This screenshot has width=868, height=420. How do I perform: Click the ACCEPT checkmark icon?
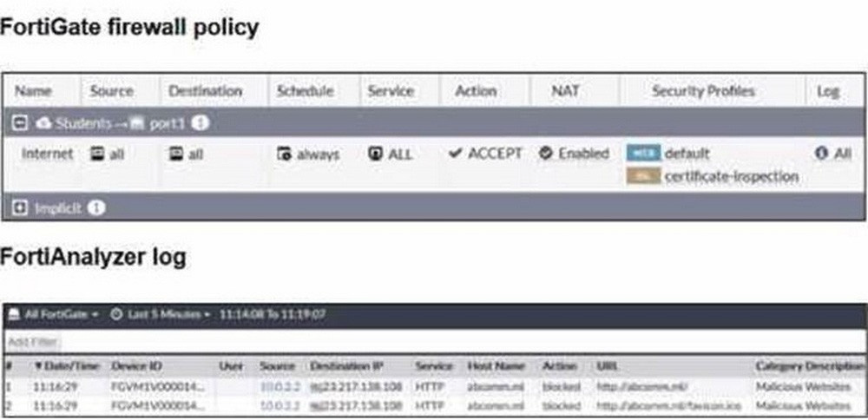click(x=455, y=154)
